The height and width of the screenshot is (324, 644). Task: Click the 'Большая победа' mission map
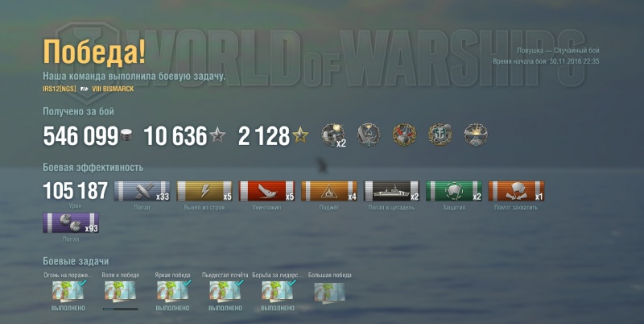pos(329,293)
